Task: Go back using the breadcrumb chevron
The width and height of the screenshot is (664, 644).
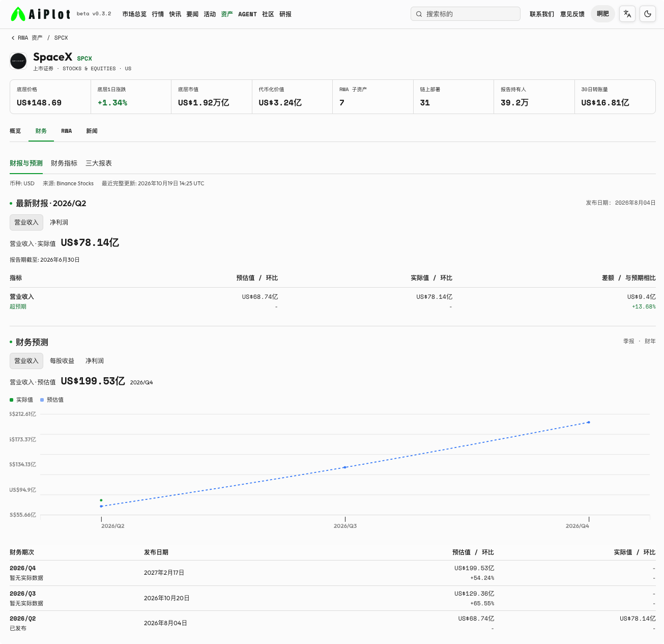Action: (x=13, y=38)
